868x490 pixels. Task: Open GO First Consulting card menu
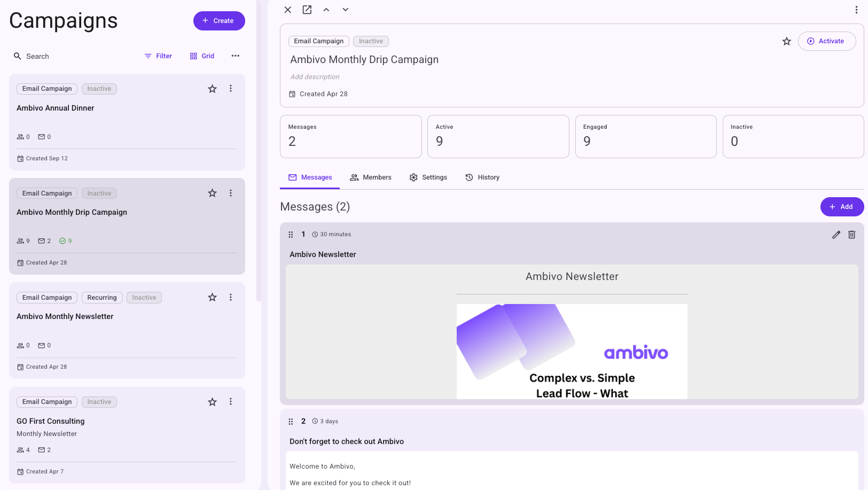231,402
